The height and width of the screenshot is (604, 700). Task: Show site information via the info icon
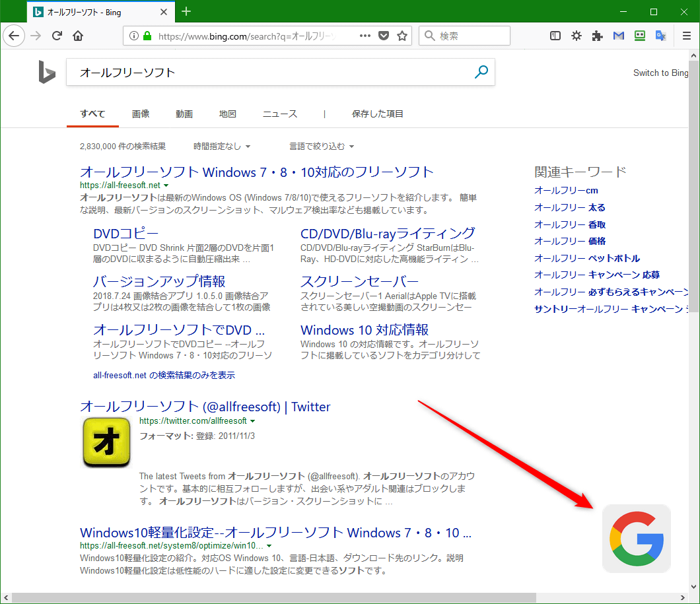(x=133, y=36)
